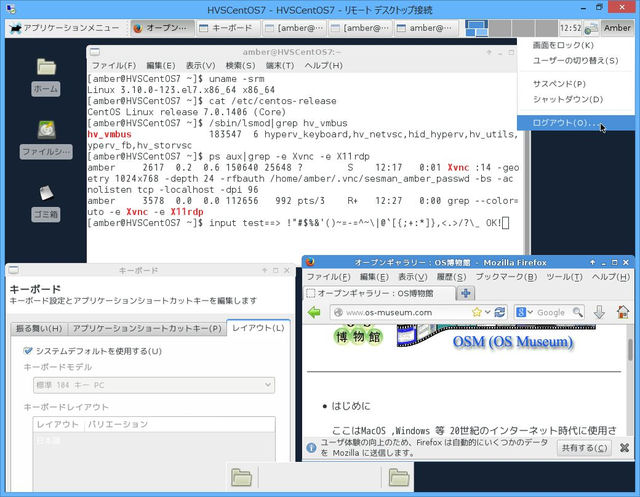Viewport: 640px width, 497px height.
Task: Switch to the Application Shortcuts (P) tab
Action: [147, 328]
